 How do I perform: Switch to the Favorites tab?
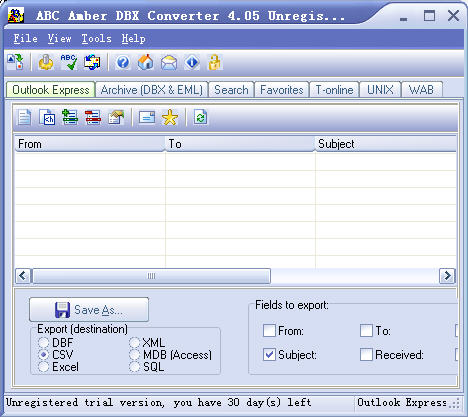282,90
